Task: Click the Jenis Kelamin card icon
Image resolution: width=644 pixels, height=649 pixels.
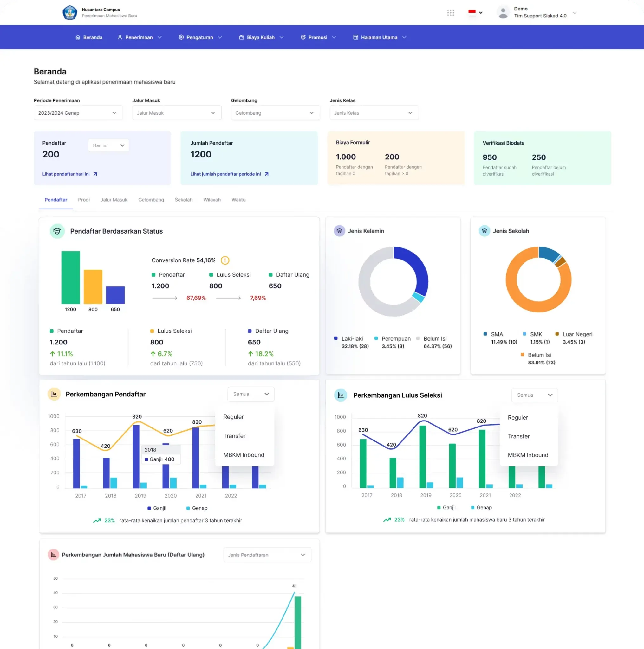Action: [339, 231]
